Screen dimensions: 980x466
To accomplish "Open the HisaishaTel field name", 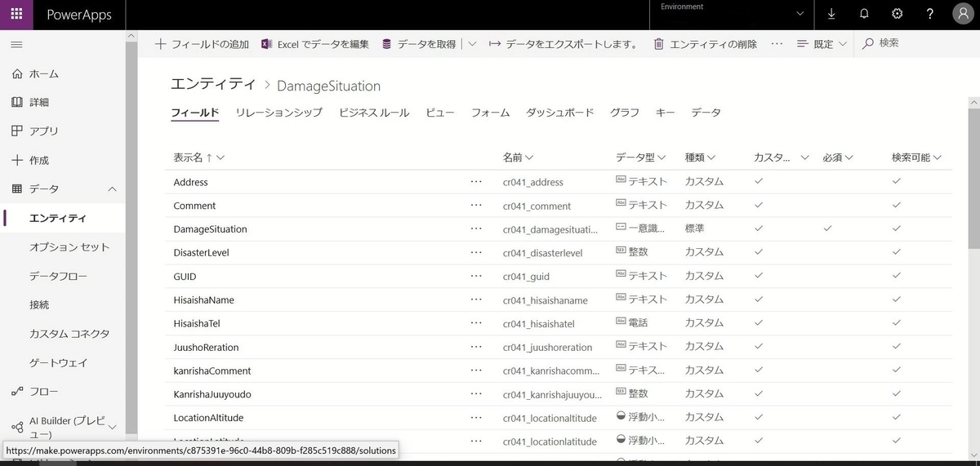I will coord(197,323).
